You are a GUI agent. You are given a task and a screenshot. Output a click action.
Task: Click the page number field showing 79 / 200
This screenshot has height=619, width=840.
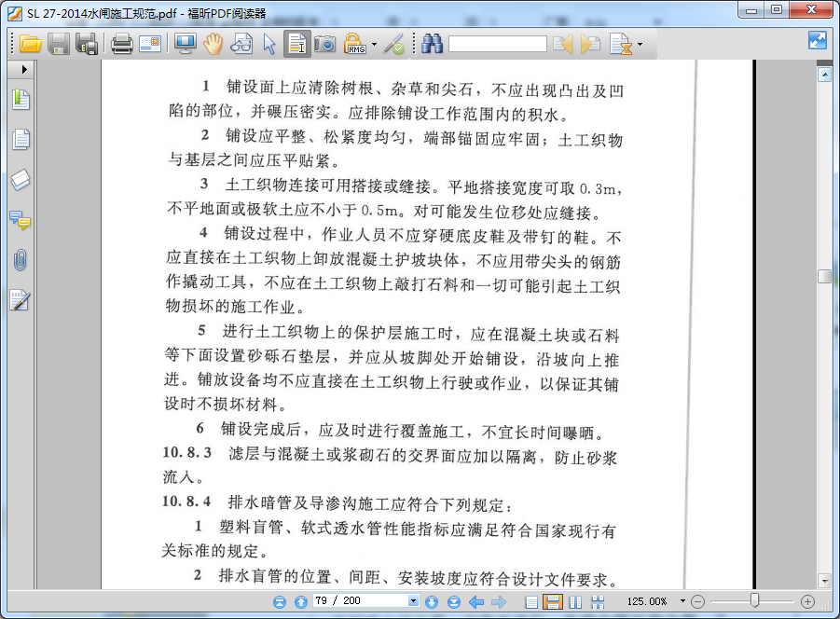point(361,600)
